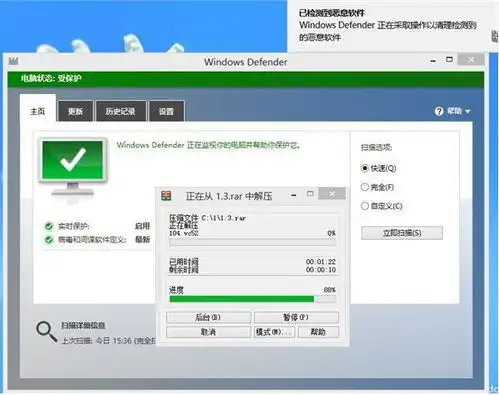Minimize the extraction dialog
Screen dimensions: 499x395
tap(294, 195)
